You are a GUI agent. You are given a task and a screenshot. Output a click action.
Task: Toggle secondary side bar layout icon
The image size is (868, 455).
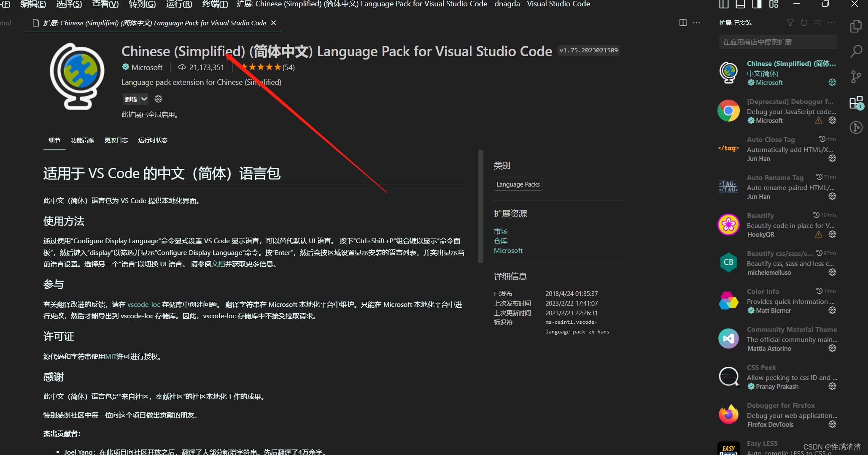click(757, 4)
